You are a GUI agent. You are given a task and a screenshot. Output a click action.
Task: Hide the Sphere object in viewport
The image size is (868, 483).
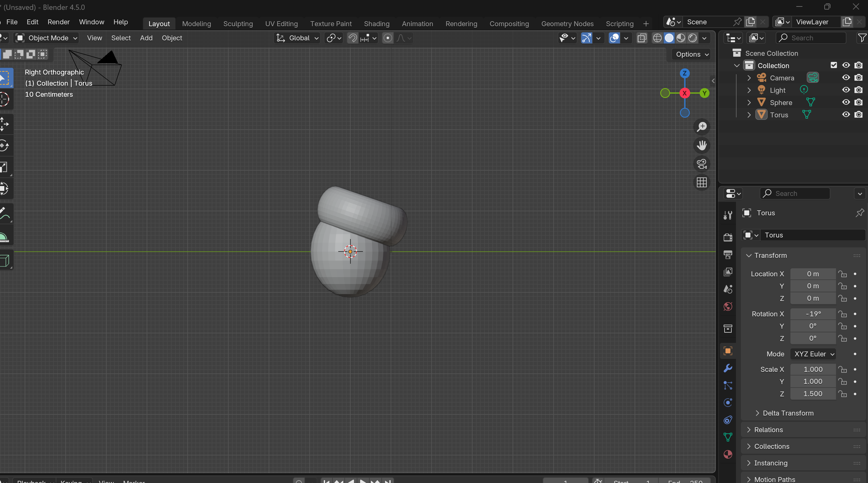tap(846, 103)
